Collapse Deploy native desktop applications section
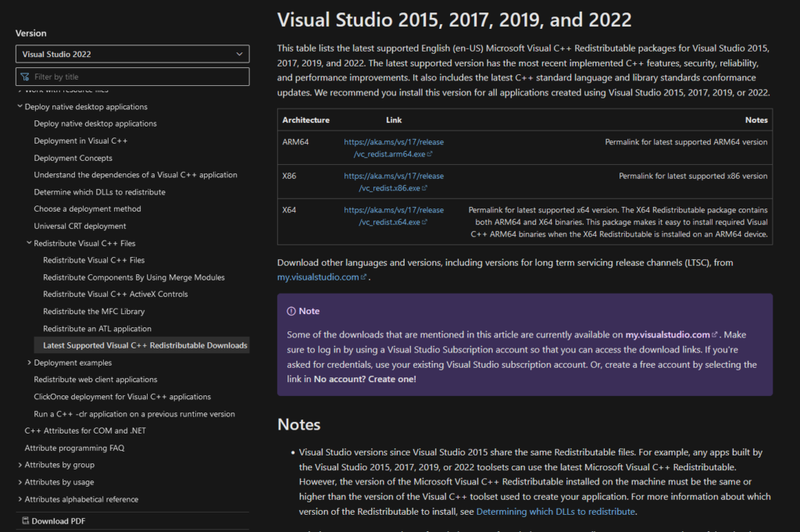The height and width of the screenshot is (532, 800). point(20,106)
